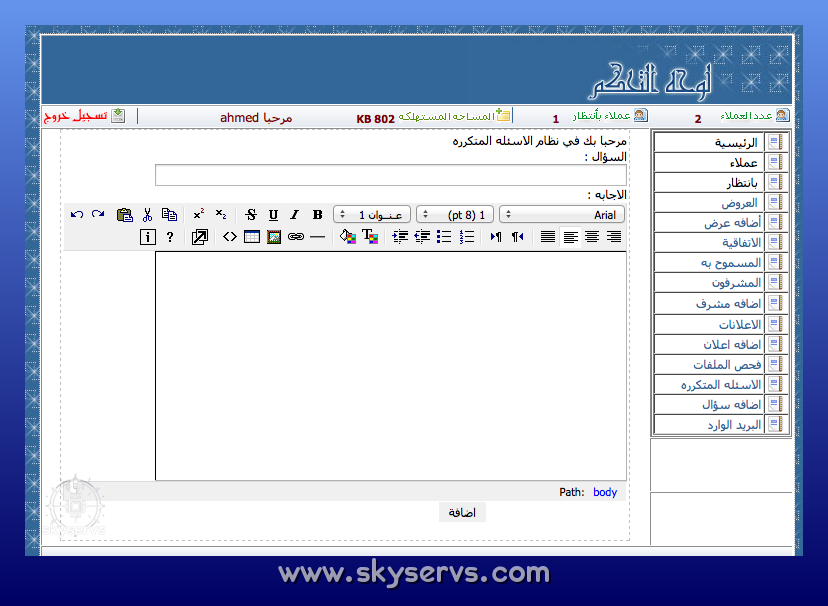The height and width of the screenshot is (606, 828).
Task: Open the background color picker icon
Action: tap(347, 237)
